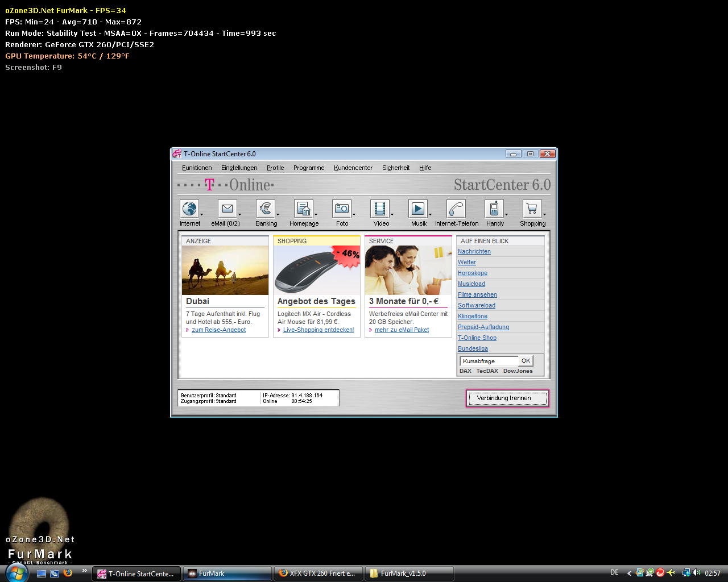The width and height of the screenshot is (728, 582).
Task: Open the Homepage icon
Action: (304, 209)
